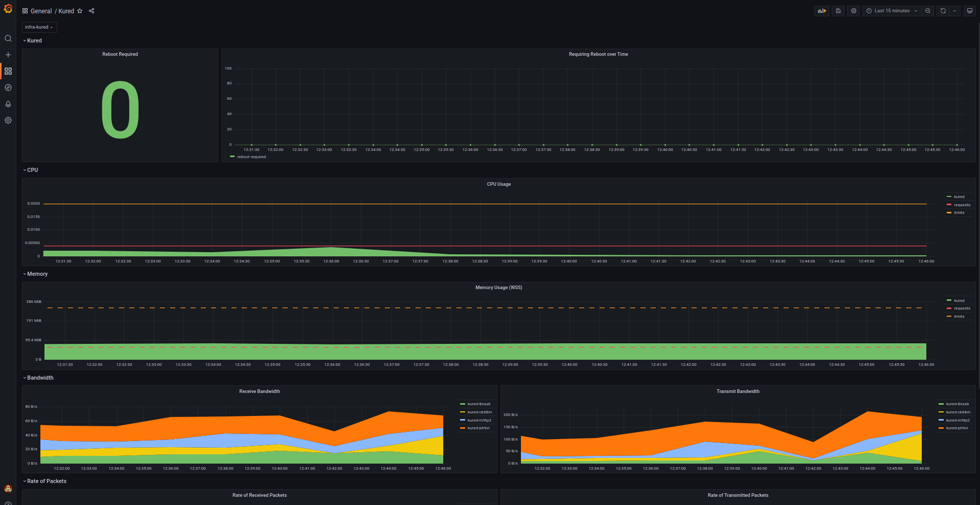The image size is (980, 505).
Task: Open the infra-kured variable dropdown
Action: point(39,27)
